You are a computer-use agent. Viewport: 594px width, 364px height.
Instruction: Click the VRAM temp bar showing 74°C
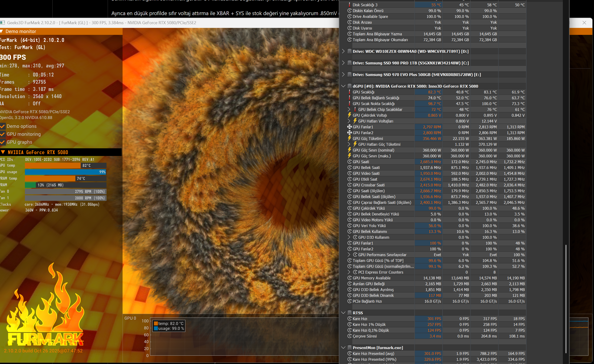66,179
